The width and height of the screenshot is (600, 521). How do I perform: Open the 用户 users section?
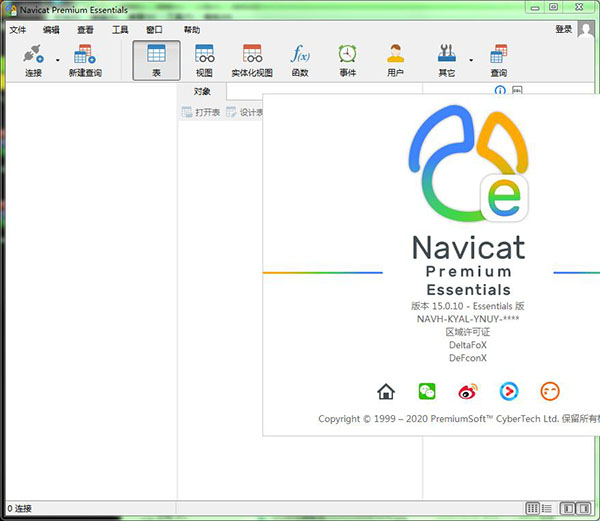395,61
